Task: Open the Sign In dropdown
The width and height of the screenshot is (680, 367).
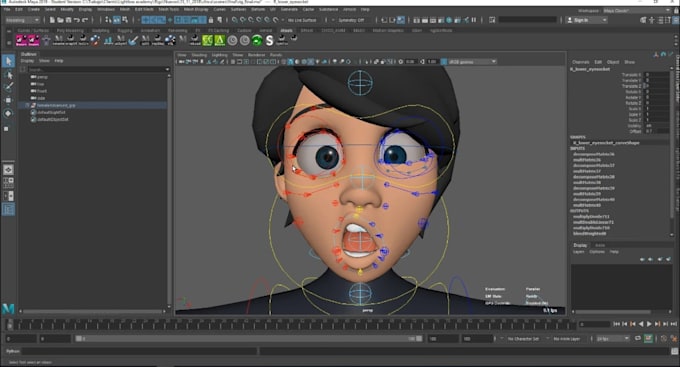Action: point(587,20)
